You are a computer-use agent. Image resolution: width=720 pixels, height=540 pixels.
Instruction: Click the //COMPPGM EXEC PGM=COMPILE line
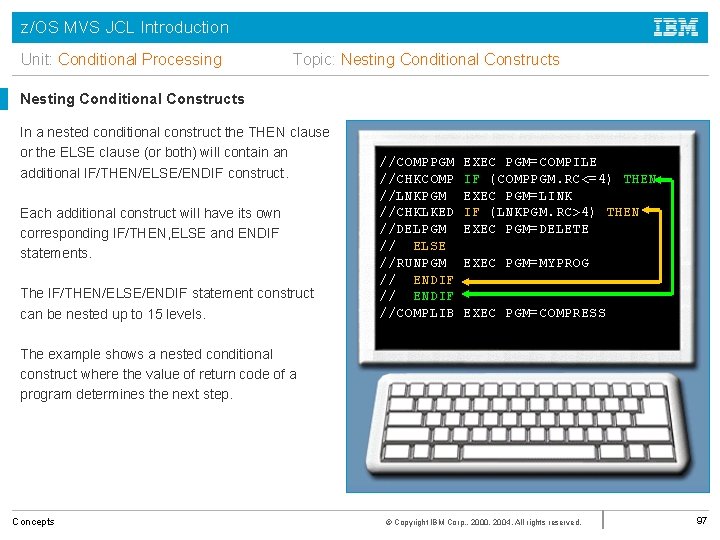pos(488,162)
